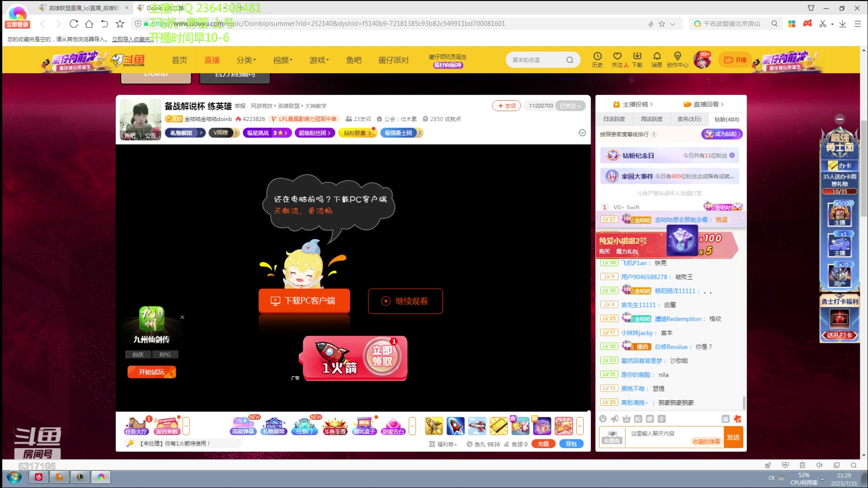
Task: Switch to the 日活跃度 tab
Action: tap(614, 119)
